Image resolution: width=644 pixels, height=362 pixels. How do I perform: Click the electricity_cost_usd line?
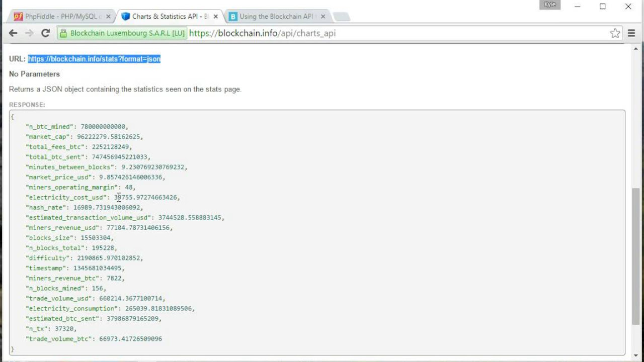click(103, 197)
